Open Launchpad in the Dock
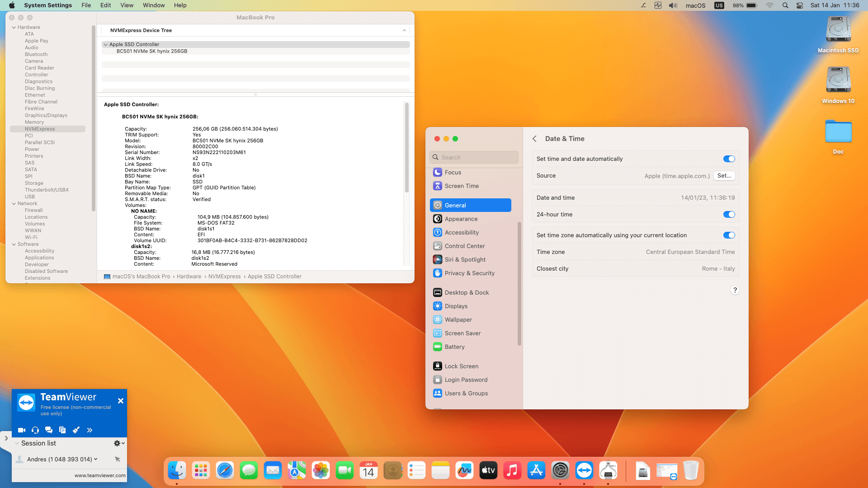 pyautogui.click(x=201, y=470)
